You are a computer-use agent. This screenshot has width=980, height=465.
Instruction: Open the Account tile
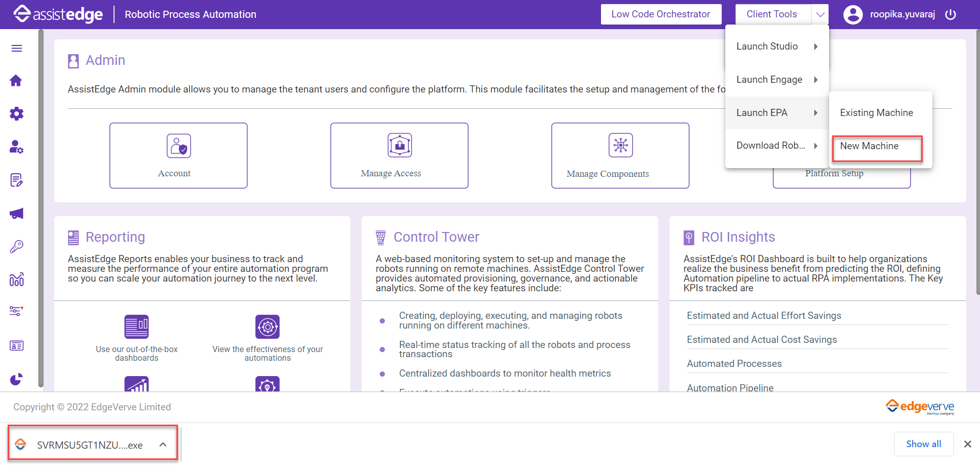(x=178, y=155)
